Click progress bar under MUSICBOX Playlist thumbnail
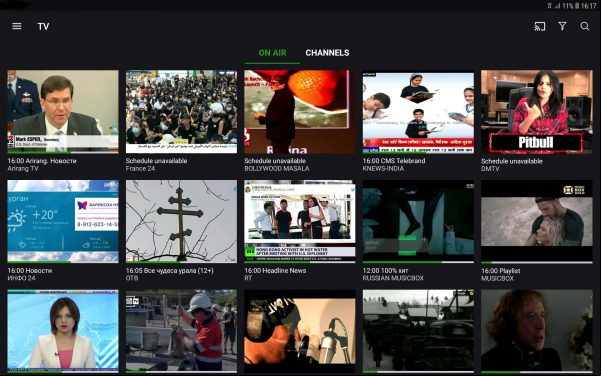Image resolution: width=601 pixels, height=376 pixels. 537,262
